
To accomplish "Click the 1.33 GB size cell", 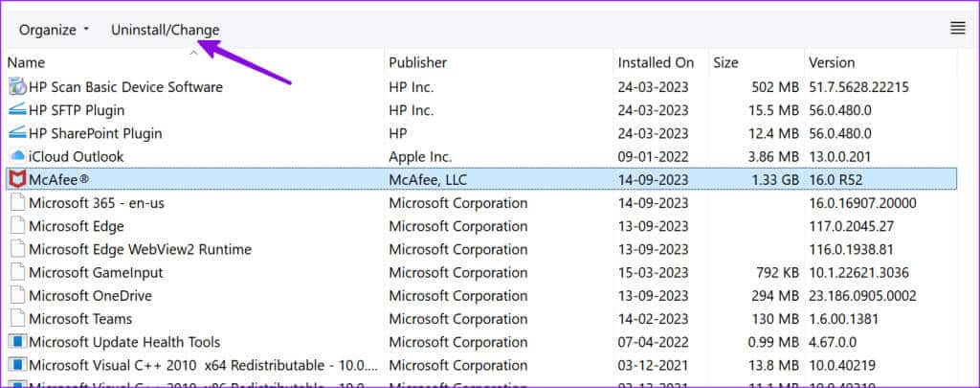I will (774, 179).
